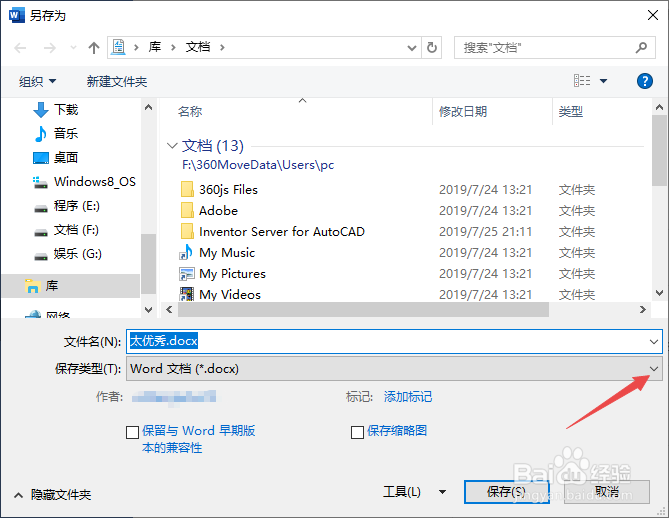Click the blurred 作者 author field
Screen dimensions: 669x518
click(x=174, y=397)
